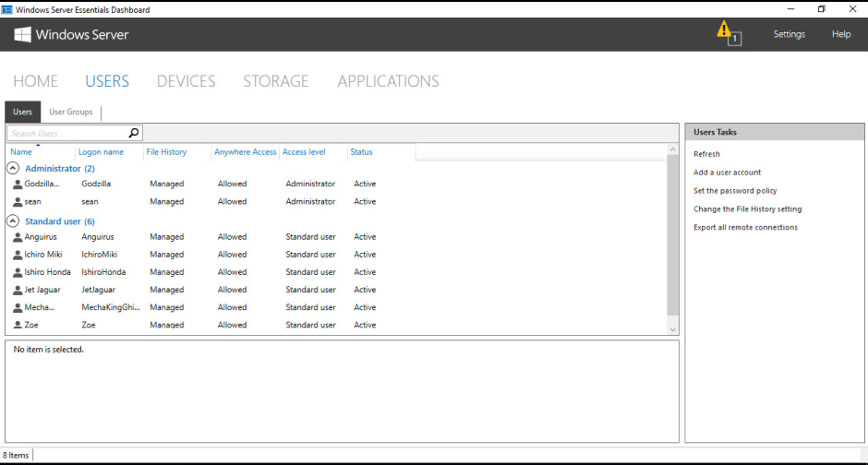Open the alert warning icon in header
The image size is (868, 465).
[728, 33]
